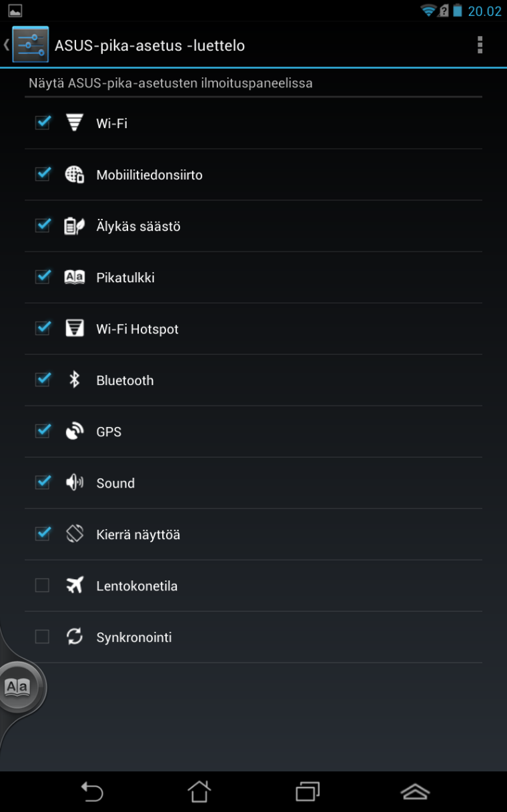Uncheck the Wi-Fi Hotspot checkbox

tap(43, 328)
